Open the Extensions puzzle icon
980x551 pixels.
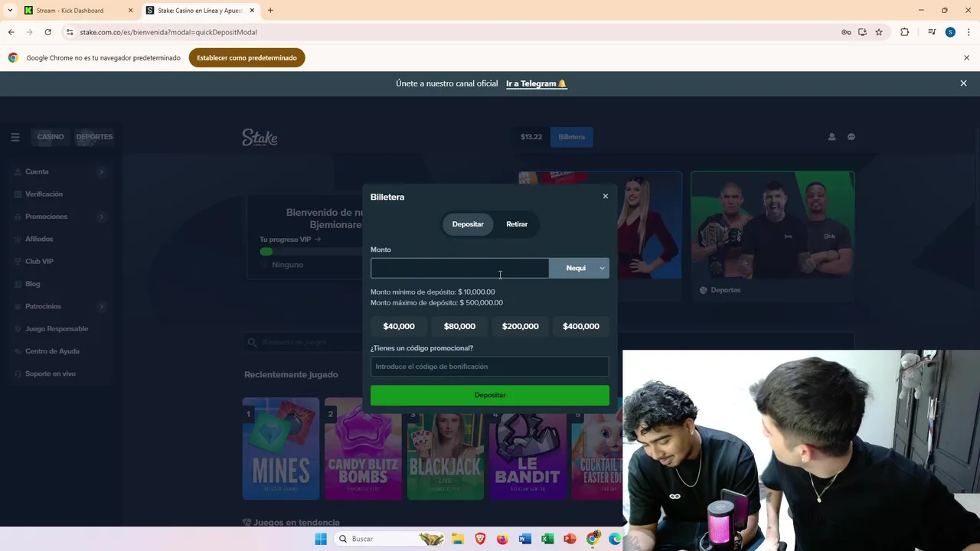point(904,32)
